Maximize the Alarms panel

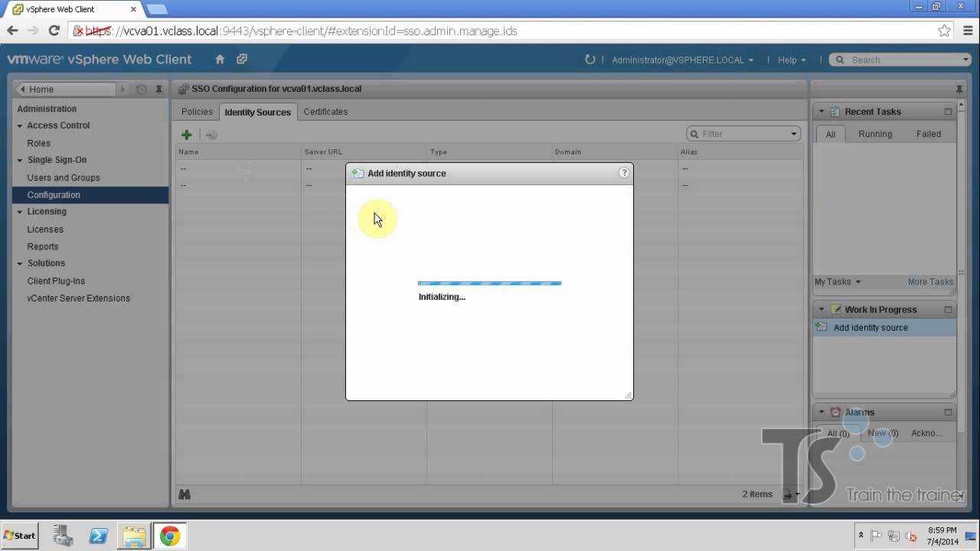coord(948,412)
